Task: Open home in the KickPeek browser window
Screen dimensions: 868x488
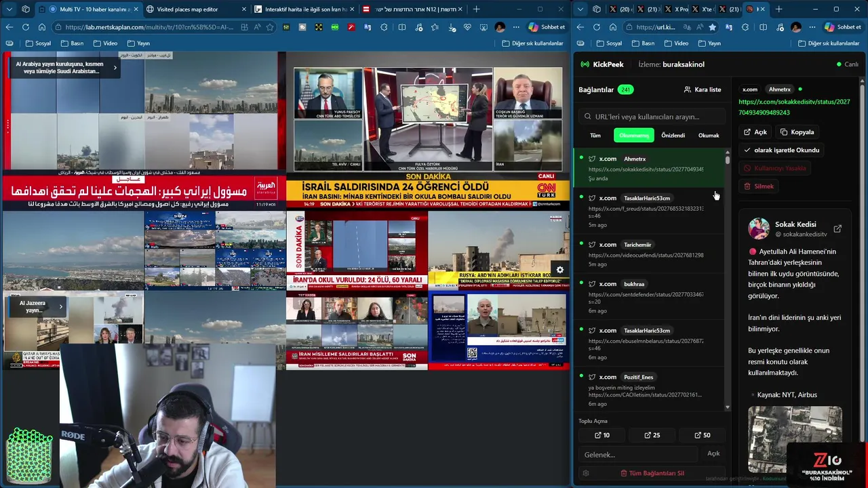Action: (x=613, y=27)
